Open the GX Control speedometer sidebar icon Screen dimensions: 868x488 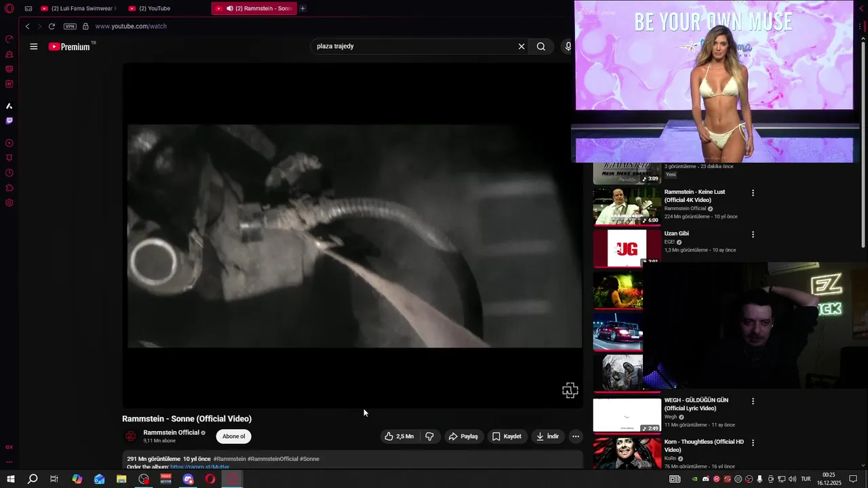tap(9, 39)
